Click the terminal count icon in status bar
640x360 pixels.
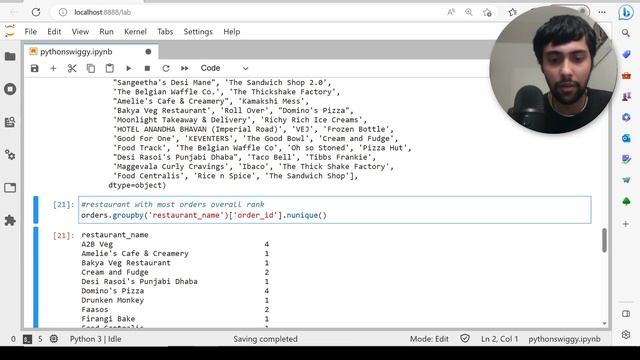coord(27,339)
